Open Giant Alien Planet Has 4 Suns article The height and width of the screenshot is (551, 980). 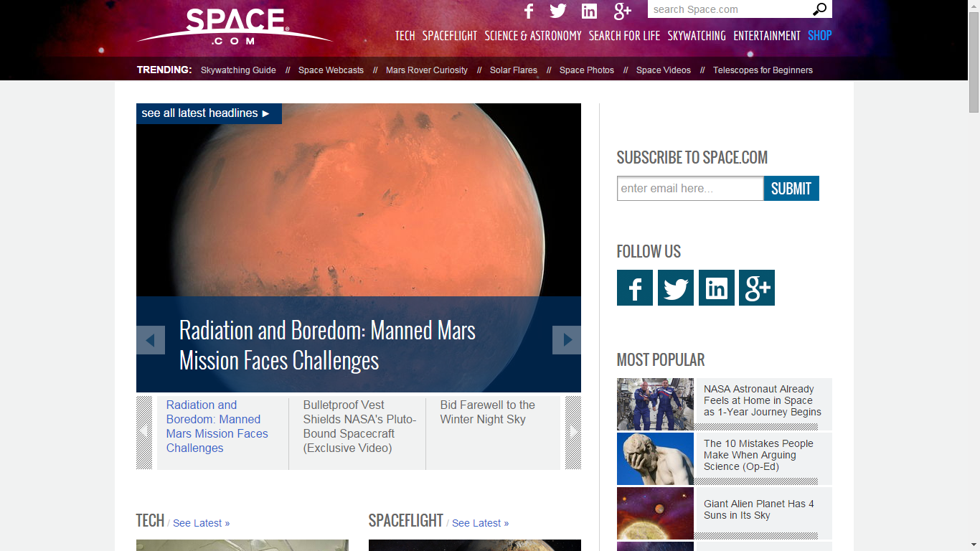[x=759, y=509]
